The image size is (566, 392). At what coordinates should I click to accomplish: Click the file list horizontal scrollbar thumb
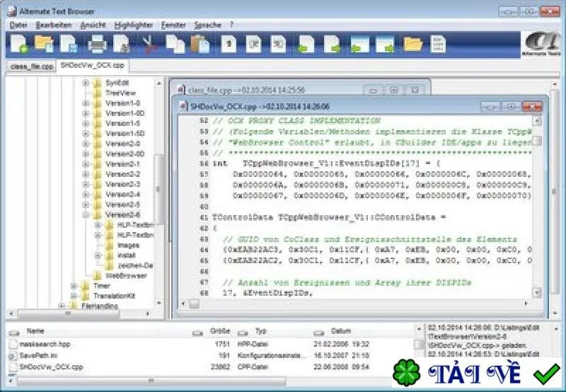click(x=151, y=381)
